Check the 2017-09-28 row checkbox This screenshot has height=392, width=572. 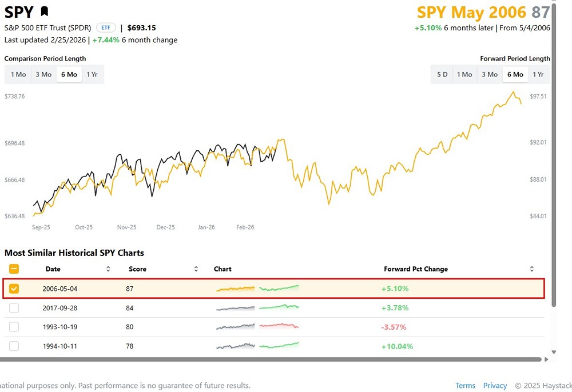14,307
